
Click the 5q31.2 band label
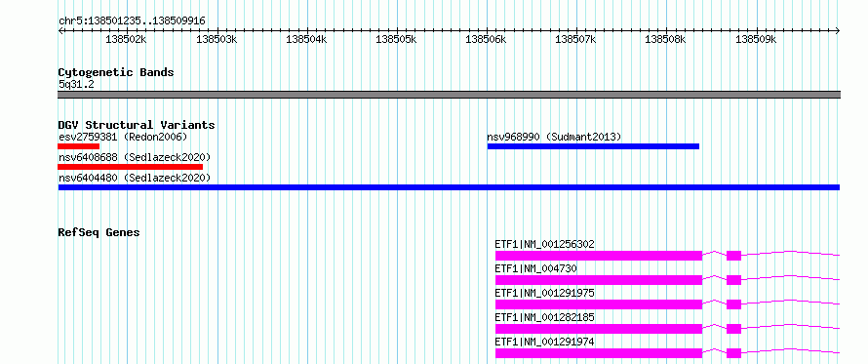tap(76, 85)
